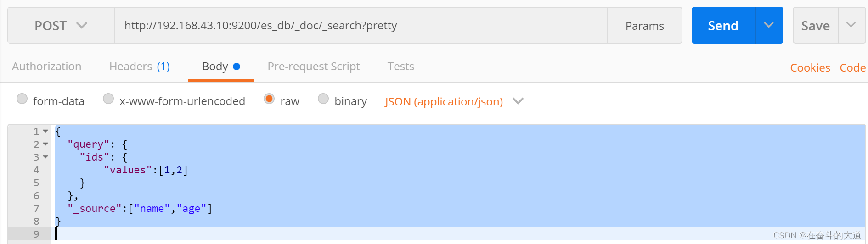
Task: Click the Code link
Action: pyautogui.click(x=852, y=68)
